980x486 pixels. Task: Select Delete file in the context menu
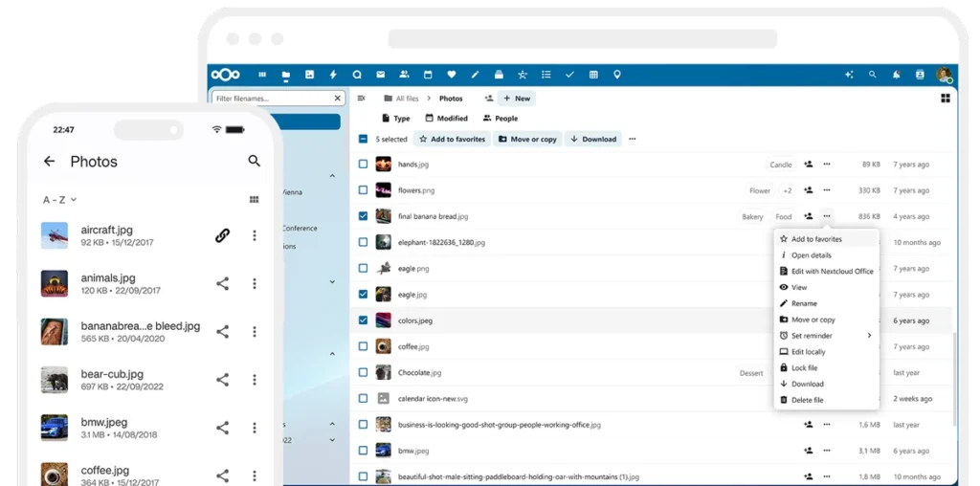807,400
